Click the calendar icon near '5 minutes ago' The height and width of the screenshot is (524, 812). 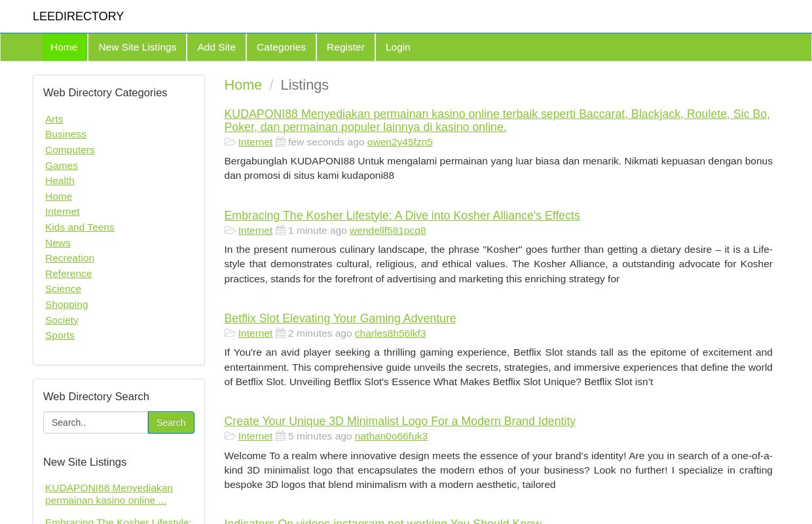(x=280, y=436)
